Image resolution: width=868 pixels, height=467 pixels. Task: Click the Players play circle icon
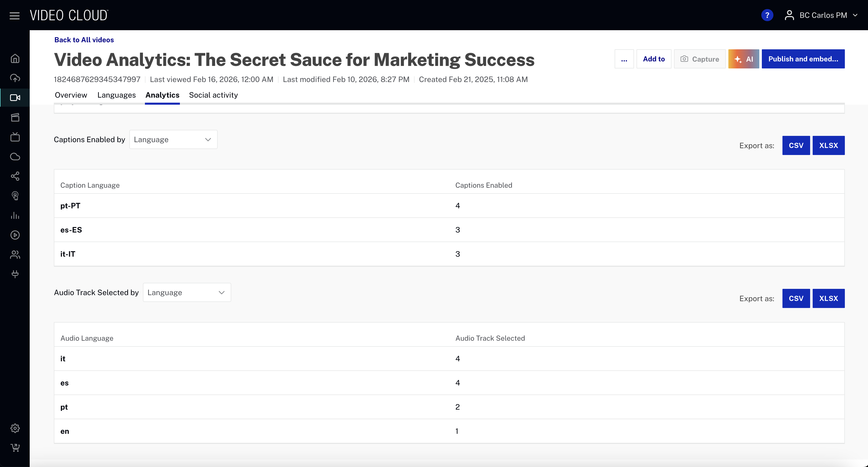coord(15,235)
